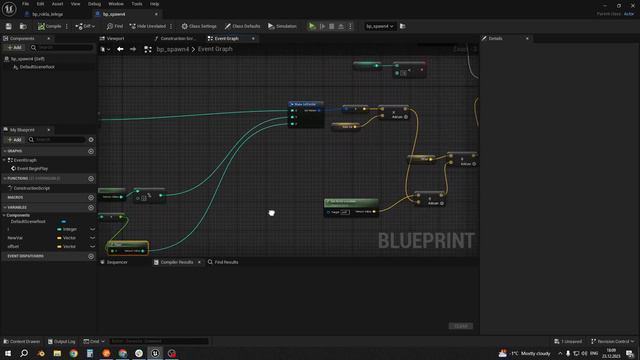Viewport: 640px width, 360px height.
Task: Play the level in editor
Action: pyautogui.click(x=312, y=26)
